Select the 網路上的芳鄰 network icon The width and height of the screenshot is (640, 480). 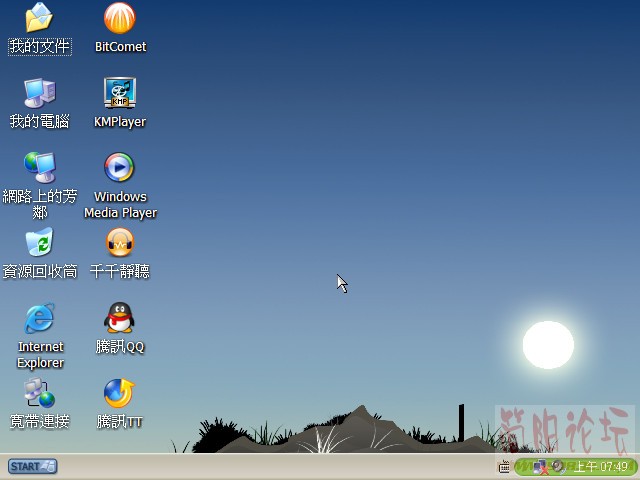pyautogui.click(x=40, y=168)
